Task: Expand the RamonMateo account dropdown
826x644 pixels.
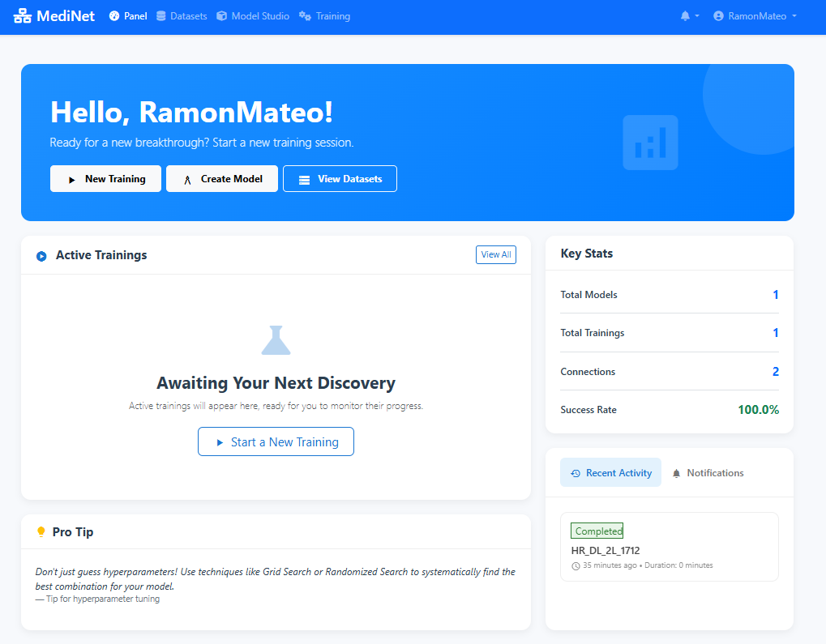Action: point(755,16)
